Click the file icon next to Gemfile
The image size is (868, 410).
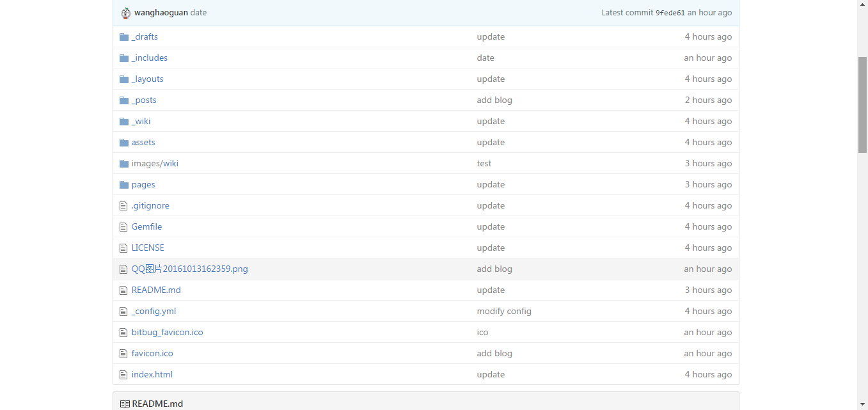click(x=123, y=226)
